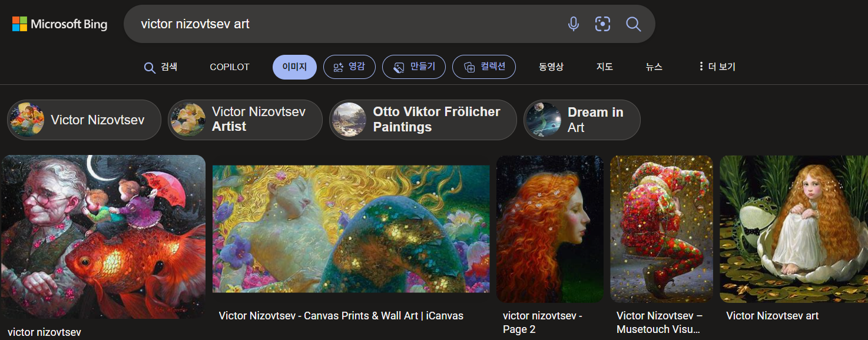The height and width of the screenshot is (340, 868).
Task: Select the 이미지 tab
Action: [294, 67]
